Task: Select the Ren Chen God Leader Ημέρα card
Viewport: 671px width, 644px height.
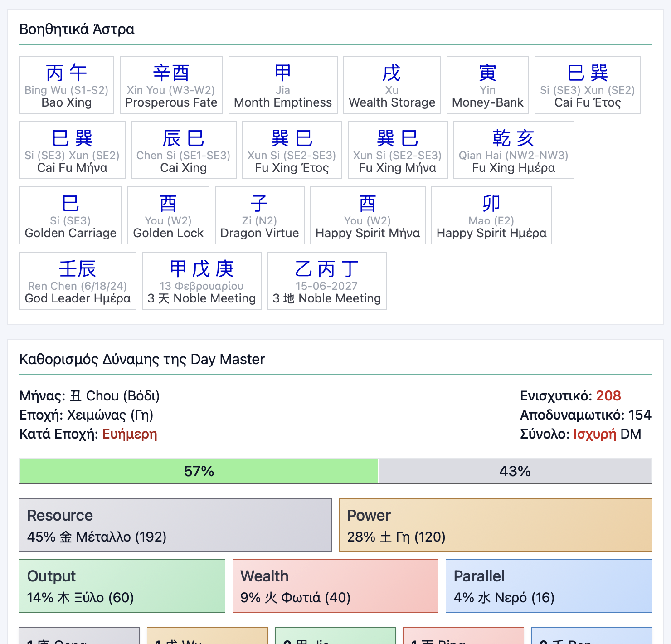Action: (77, 281)
